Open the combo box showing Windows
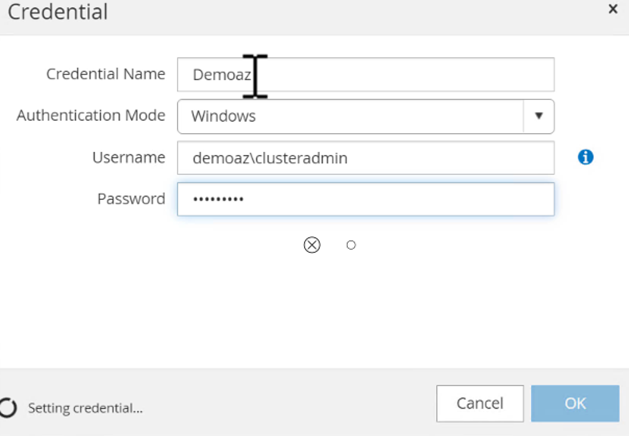This screenshot has height=436, width=629. pos(350,116)
